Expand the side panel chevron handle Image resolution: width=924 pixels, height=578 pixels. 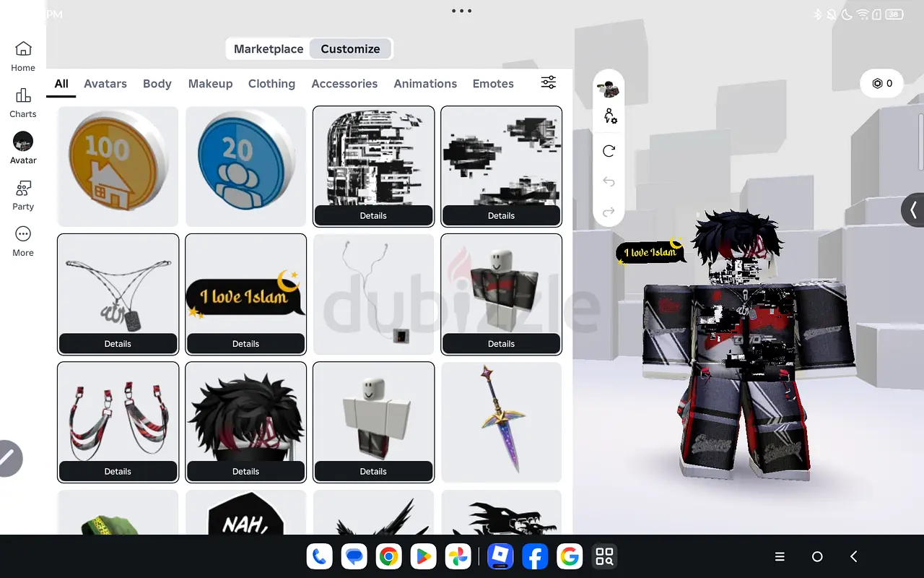913,210
